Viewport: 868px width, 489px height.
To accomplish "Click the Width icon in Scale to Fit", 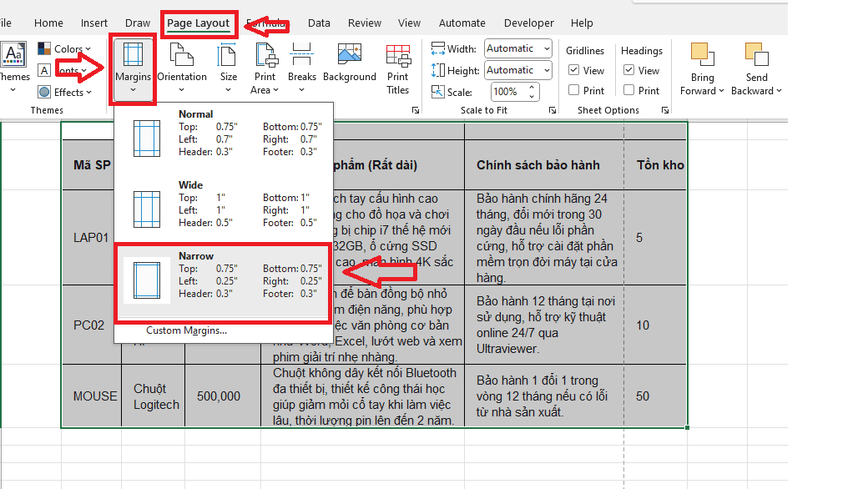I will pyautogui.click(x=438, y=48).
